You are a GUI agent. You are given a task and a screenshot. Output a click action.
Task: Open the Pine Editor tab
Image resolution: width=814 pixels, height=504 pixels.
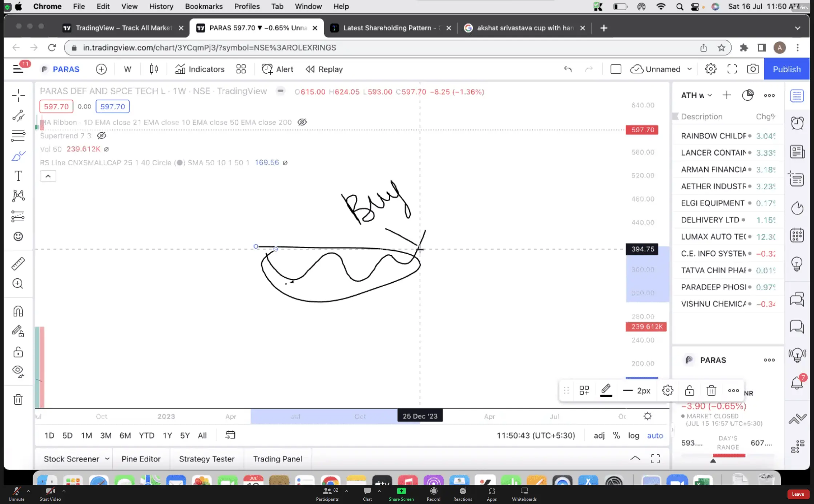[141, 459]
